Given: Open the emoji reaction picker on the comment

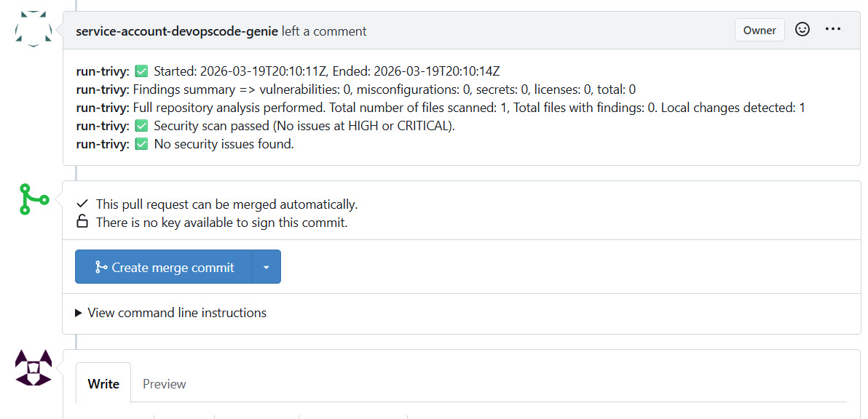Looking at the screenshot, I should coord(802,30).
